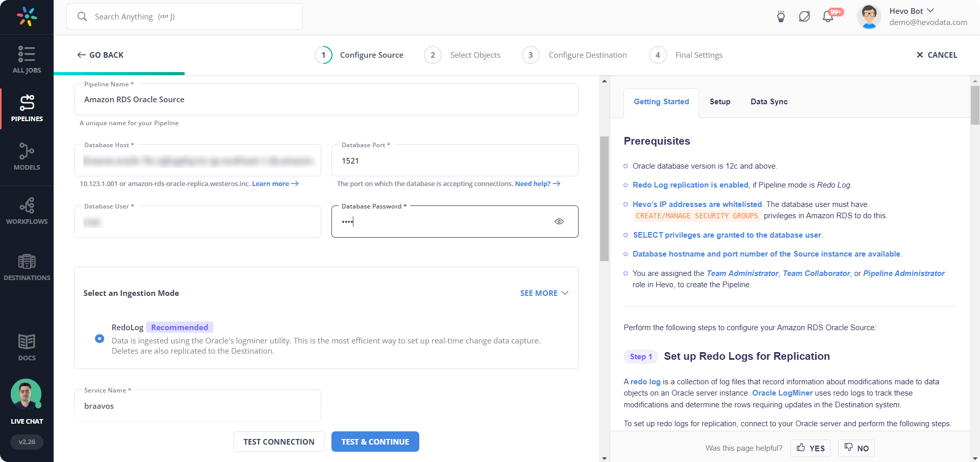
Task: Select the Models sidebar icon
Action: 27,156
